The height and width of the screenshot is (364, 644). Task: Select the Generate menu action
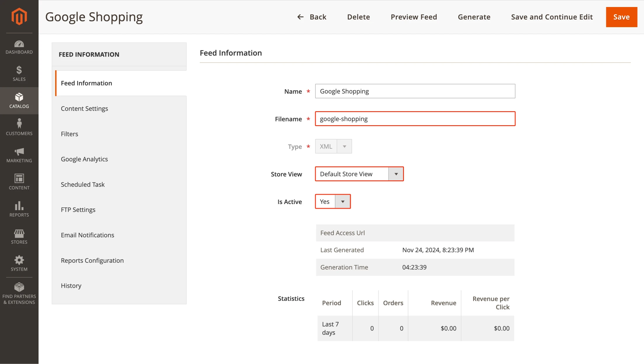tap(474, 17)
